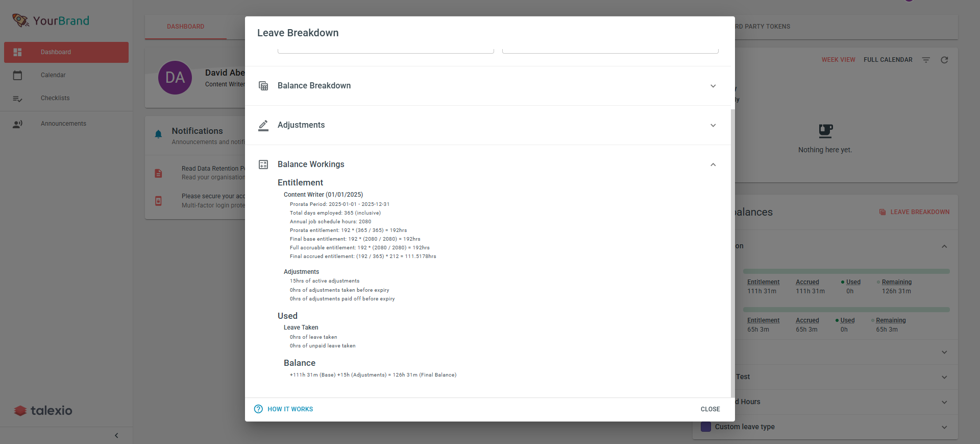Collapse the Balance Workings section
980x444 pixels.
(x=713, y=165)
